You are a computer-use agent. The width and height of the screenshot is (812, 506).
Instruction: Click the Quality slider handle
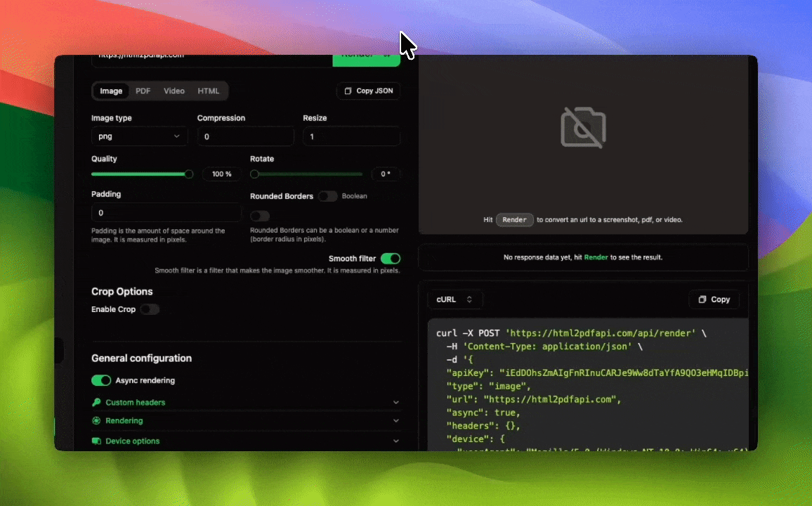189,174
